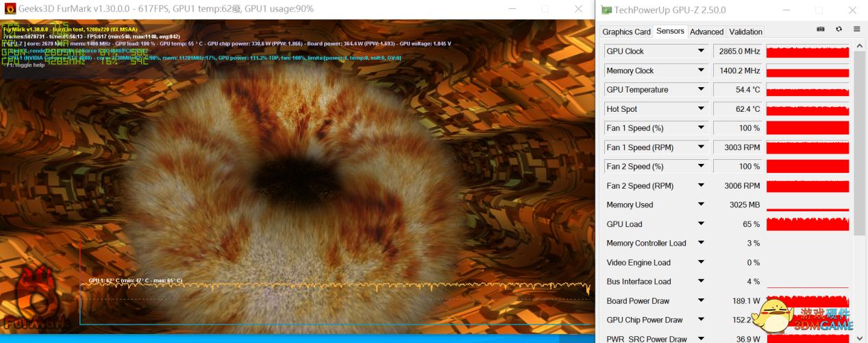Click the Fan 1 Speed (RPM) graph
This screenshot has height=343, width=868.
click(808, 147)
